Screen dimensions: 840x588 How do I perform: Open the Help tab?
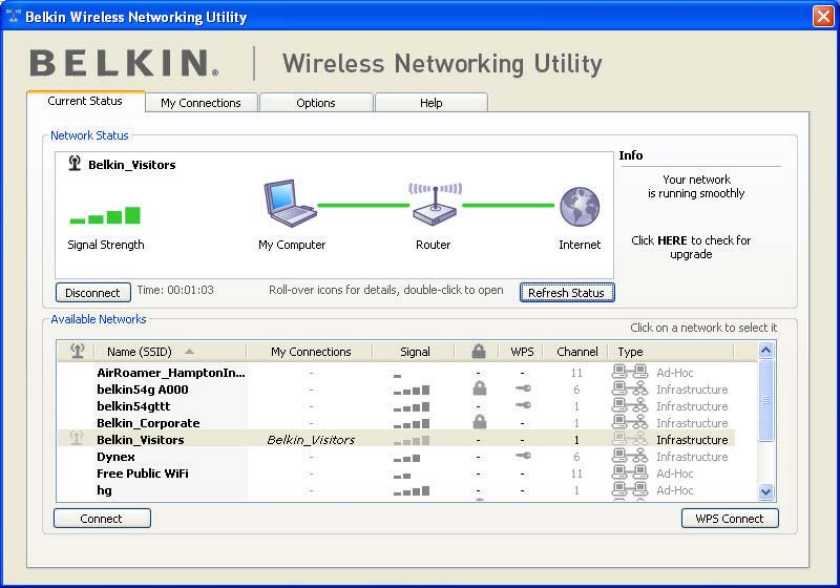click(431, 103)
